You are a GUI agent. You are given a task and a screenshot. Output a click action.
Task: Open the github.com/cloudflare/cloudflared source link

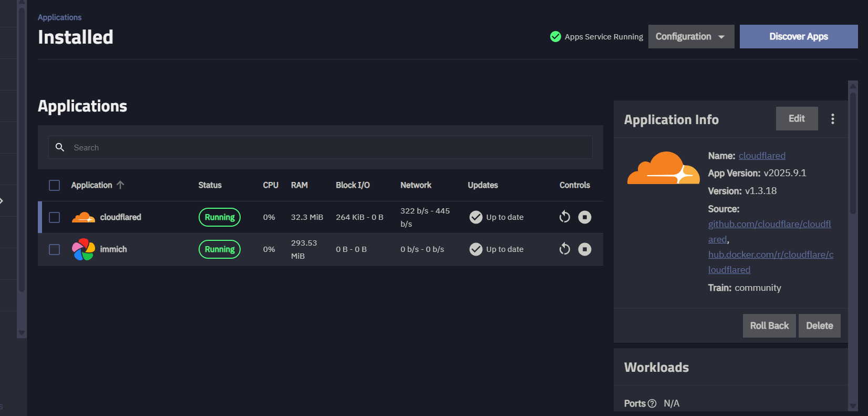click(x=770, y=231)
